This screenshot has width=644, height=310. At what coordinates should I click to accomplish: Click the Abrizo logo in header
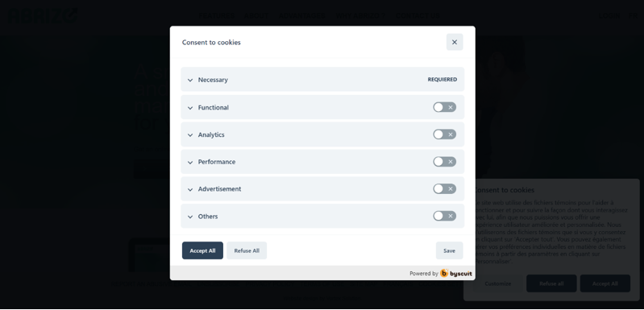[x=43, y=15]
